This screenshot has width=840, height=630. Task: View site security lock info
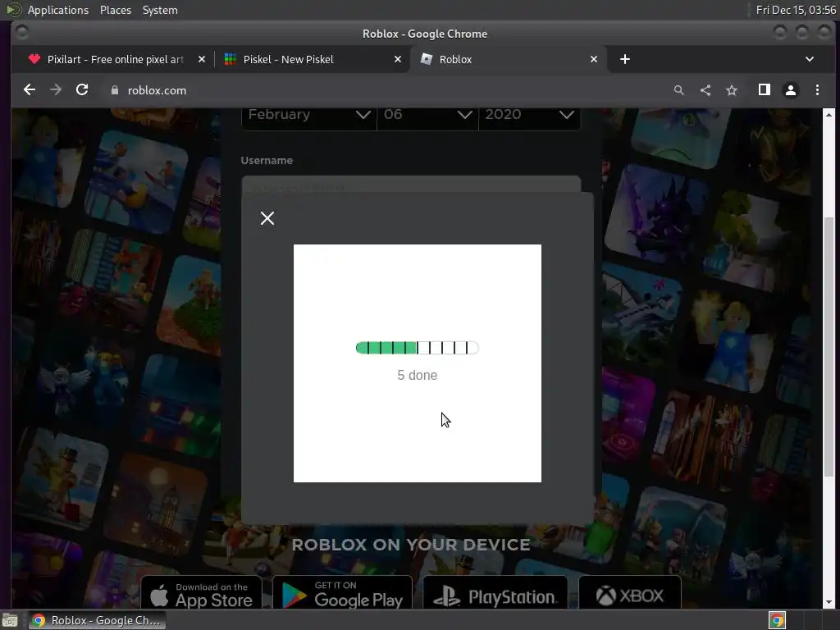click(x=114, y=90)
